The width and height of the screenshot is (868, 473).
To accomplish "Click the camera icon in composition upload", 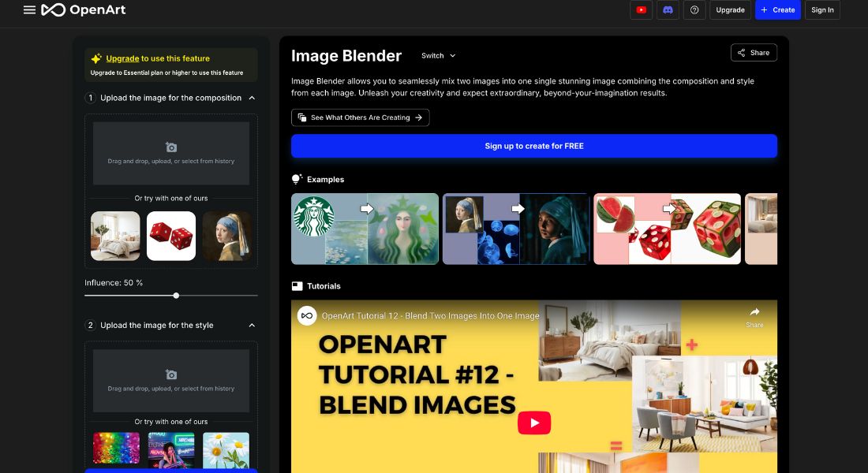I will (x=171, y=147).
